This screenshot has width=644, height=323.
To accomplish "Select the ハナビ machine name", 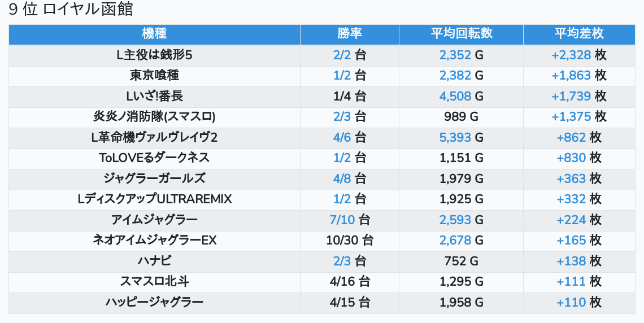I will (x=154, y=261).
